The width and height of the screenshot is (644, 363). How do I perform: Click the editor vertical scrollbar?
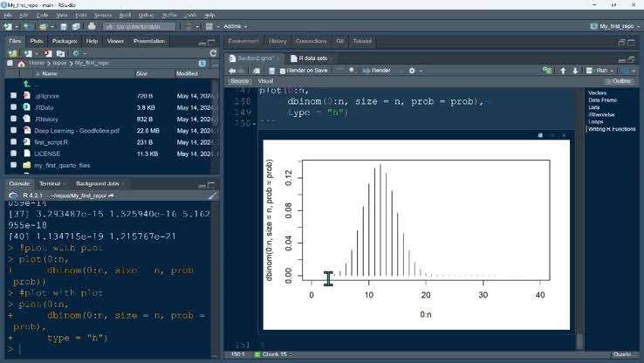(579, 214)
